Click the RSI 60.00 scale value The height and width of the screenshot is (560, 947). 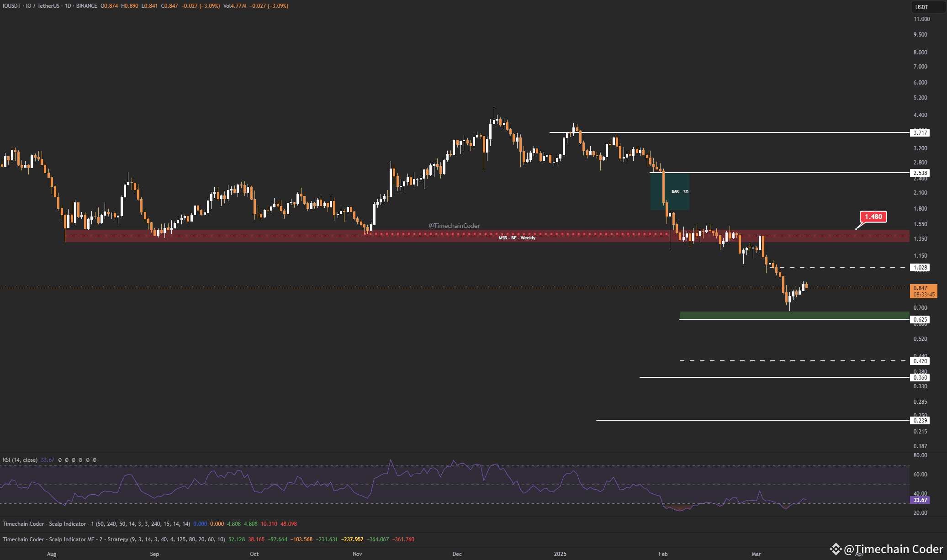click(x=920, y=475)
